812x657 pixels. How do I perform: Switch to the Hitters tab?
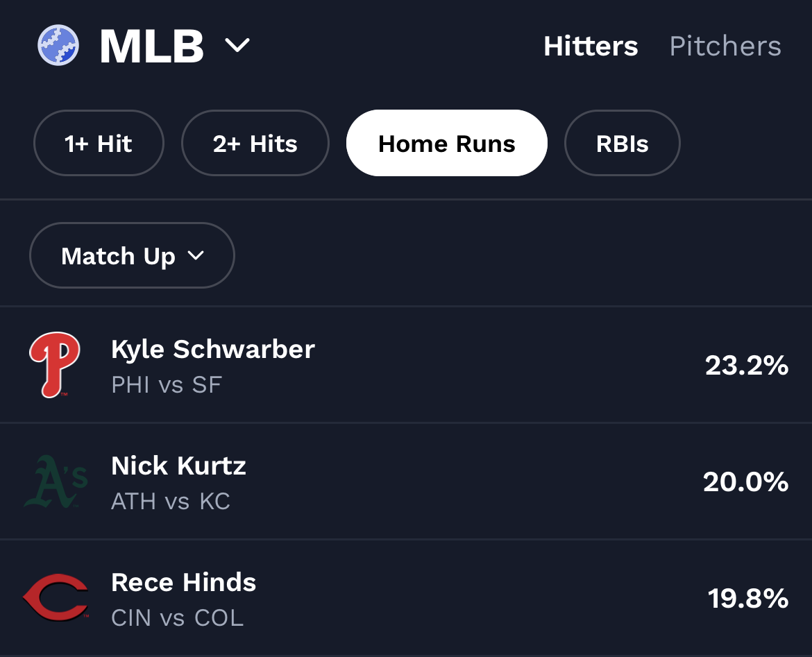pos(591,46)
